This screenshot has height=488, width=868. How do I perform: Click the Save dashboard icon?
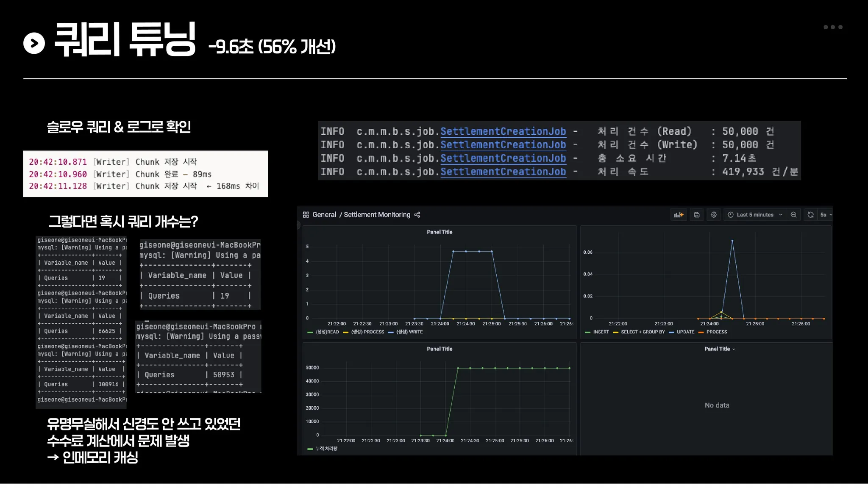pyautogui.click(x=696, y=215)
